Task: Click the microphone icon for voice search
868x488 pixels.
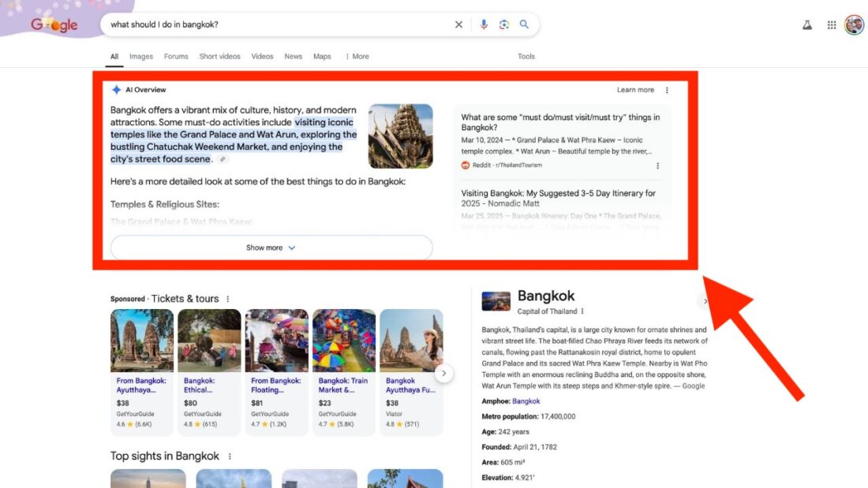Action: tap(484, 24)
